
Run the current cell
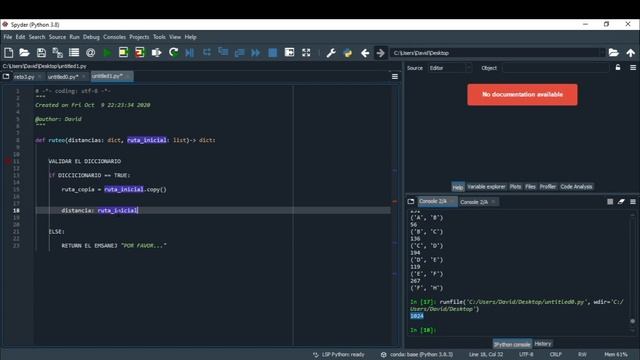tap(123, 53)
